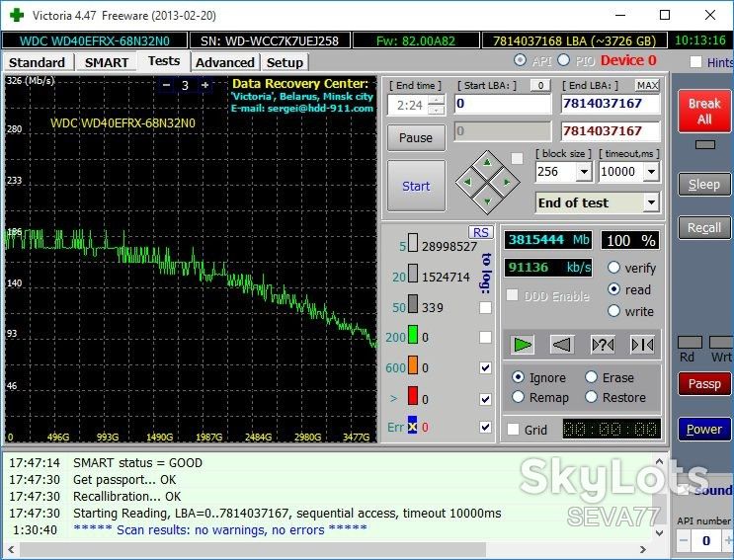Click the butterfly scan mode button
This screenshot has height=560, width=734.
(642, 345)
